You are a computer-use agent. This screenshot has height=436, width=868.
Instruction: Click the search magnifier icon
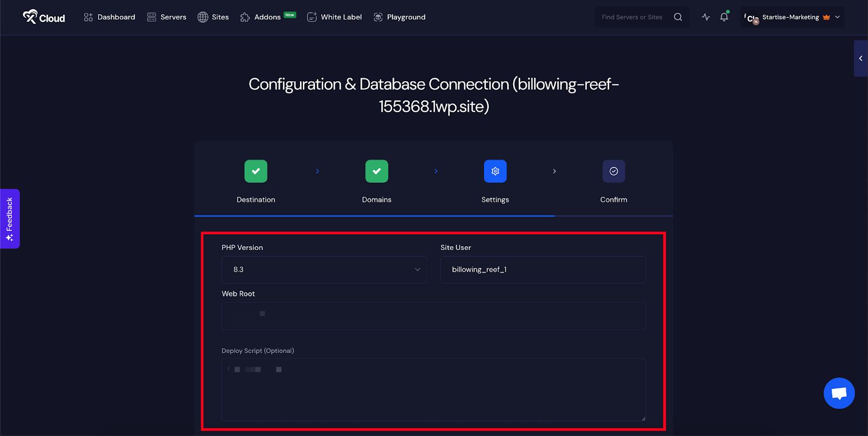tap(678, 17)
